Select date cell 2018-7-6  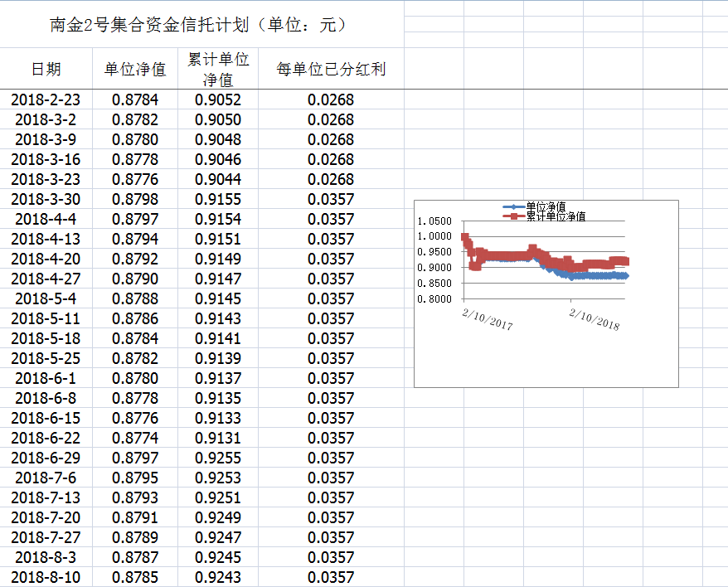(46, 478)
